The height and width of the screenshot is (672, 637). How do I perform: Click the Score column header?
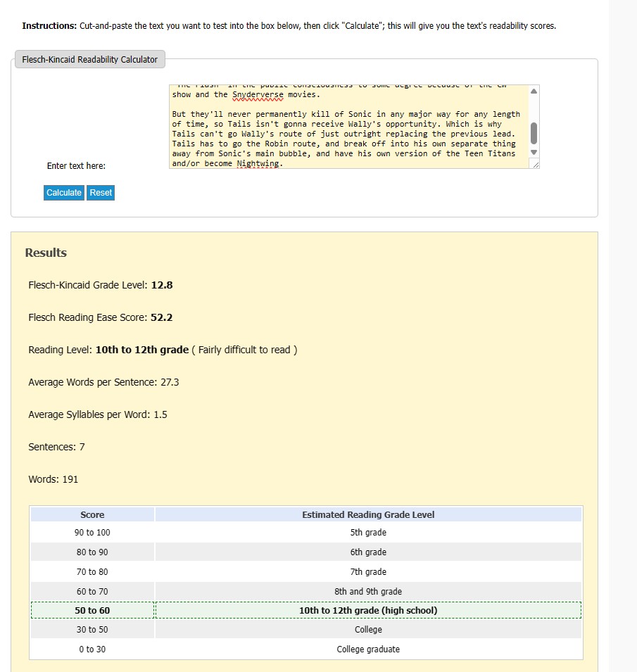[92, 514]
